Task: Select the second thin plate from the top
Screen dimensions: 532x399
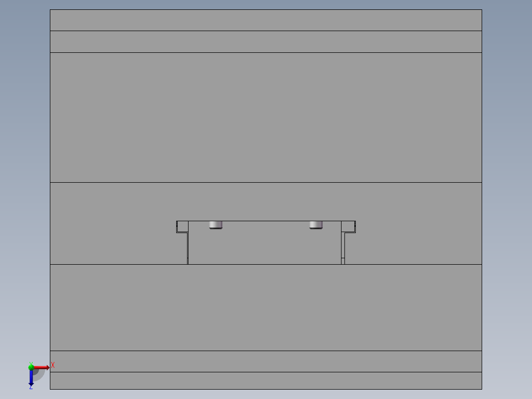Action: 266,42
